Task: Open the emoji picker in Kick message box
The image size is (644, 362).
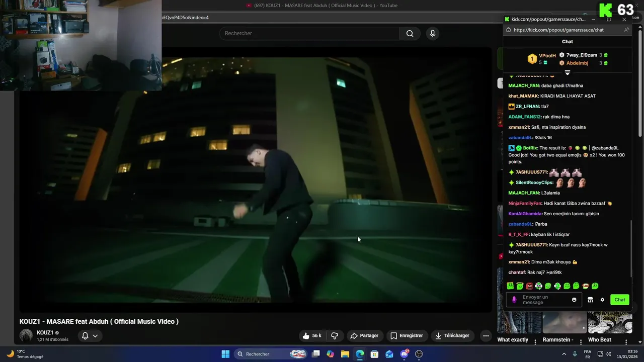Action: [574, 300]
